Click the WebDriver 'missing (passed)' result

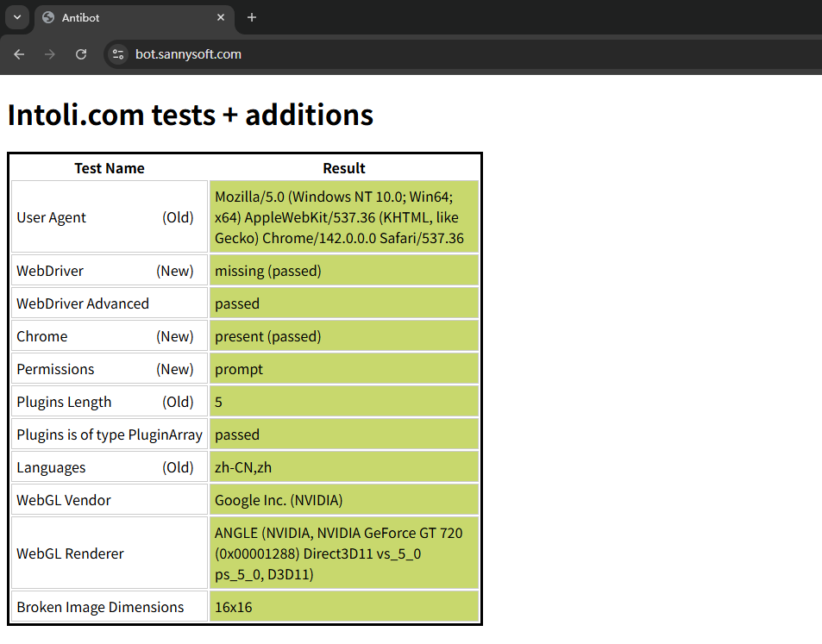[268, 271]
